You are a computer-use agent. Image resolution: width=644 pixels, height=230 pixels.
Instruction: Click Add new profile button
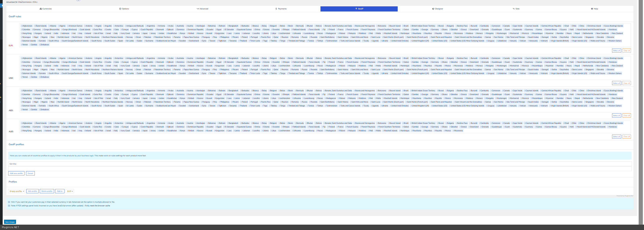tap(16, 173)
